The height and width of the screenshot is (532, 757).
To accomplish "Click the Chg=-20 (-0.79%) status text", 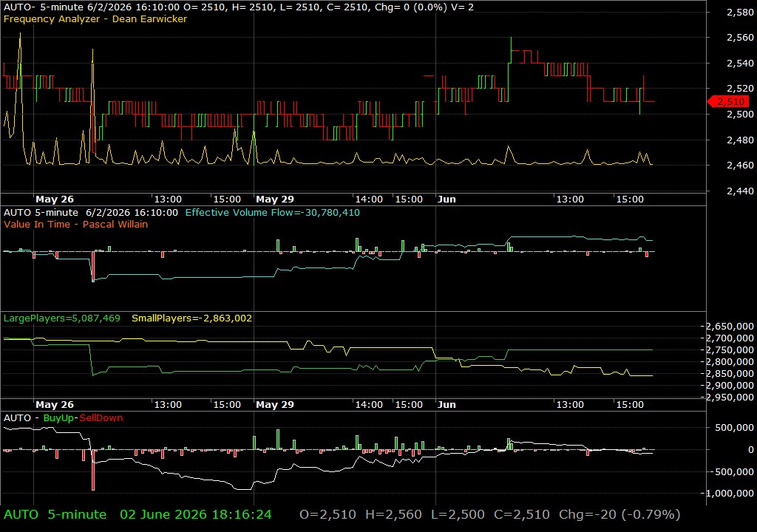I will pos(619,514).
